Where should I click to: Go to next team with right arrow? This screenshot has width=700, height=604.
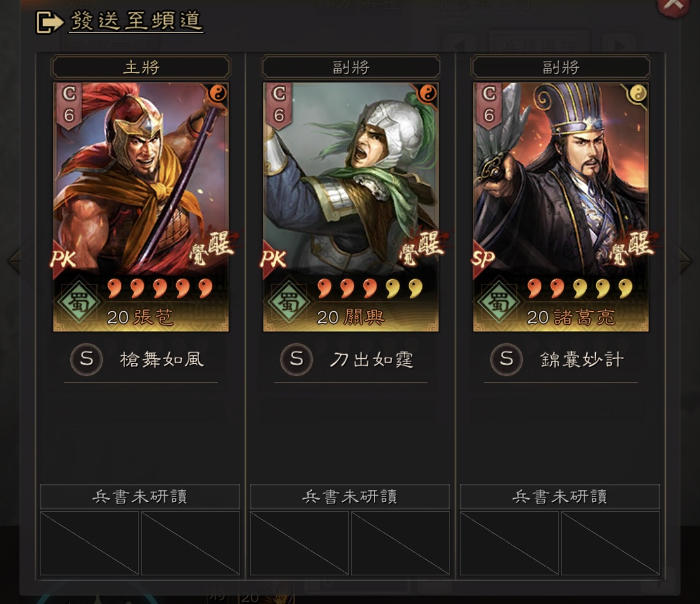pos(686,261)
